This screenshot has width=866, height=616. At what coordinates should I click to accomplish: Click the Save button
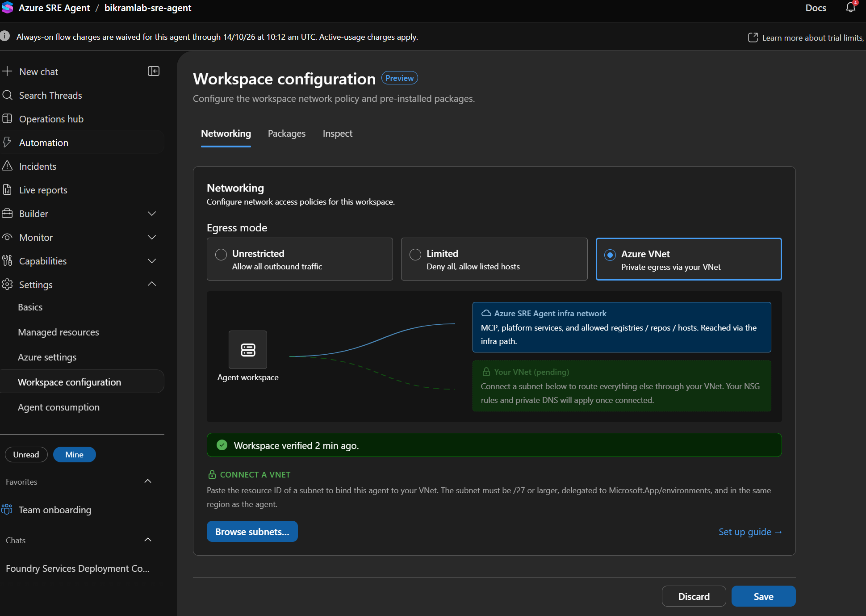[763, 596]
